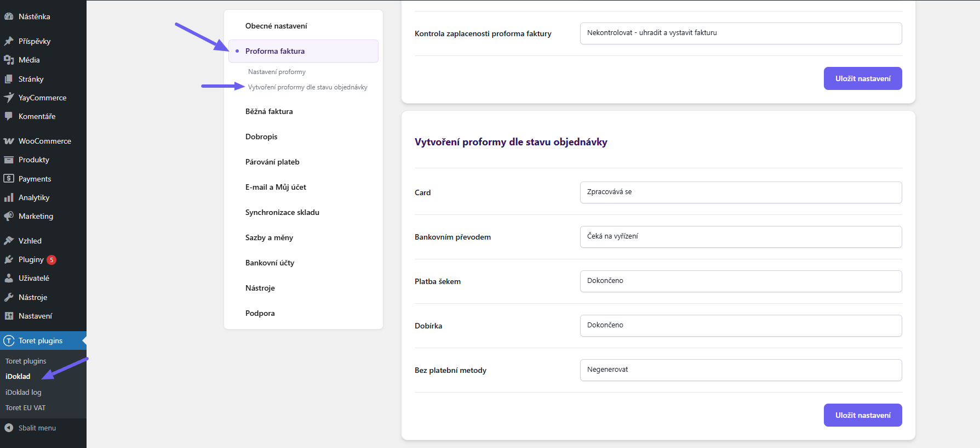The image size is (980, 448).
Task: Open Toret plugins submenu link
Action: click(x=26, y=361)
